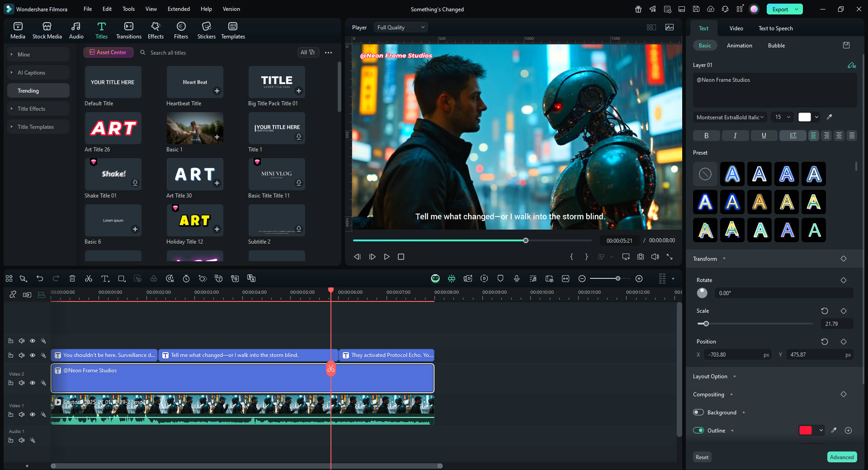Toggle Italic text formatting
Viewport: 868px width, 470px height.
735,136
